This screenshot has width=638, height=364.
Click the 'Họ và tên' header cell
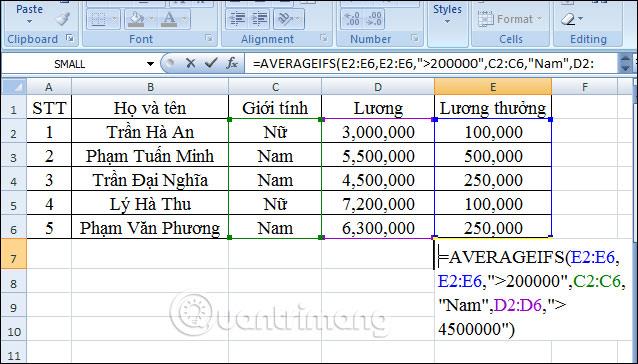point(150,107)
